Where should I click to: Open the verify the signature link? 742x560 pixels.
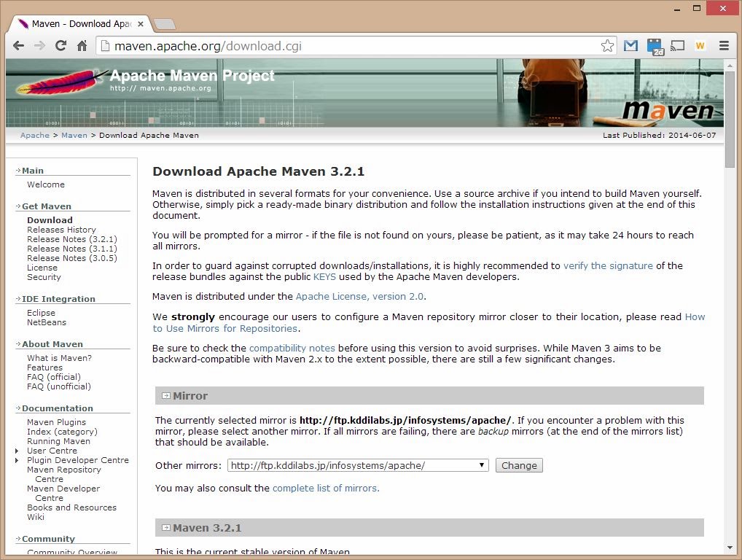[x=608, y=266]
